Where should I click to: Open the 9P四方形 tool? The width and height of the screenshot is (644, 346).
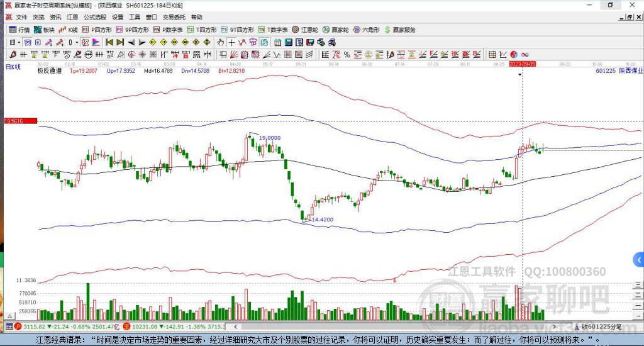132,30
